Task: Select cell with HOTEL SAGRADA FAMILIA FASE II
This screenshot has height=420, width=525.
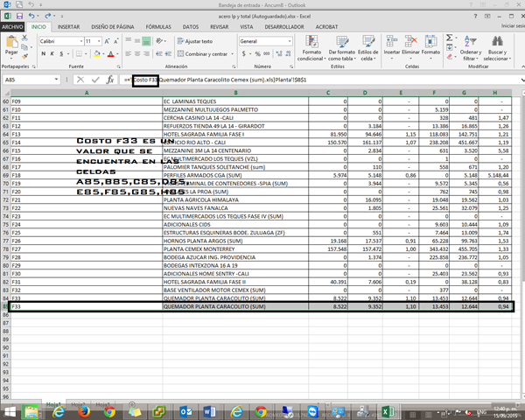Action: pyautogui.click(x=235, y=282)
